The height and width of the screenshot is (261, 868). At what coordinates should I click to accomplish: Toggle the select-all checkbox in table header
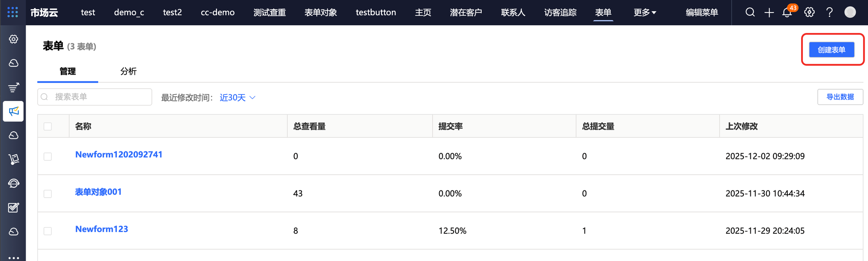tap(48, 127)
